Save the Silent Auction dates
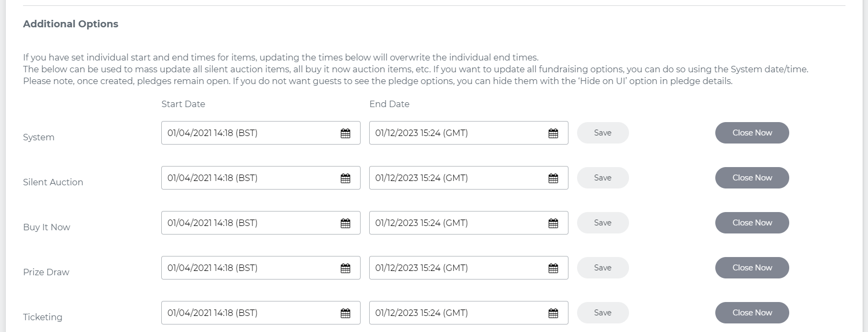Image resolution: width=868 pixels, height=332 pixels. (x=602, y=178)
